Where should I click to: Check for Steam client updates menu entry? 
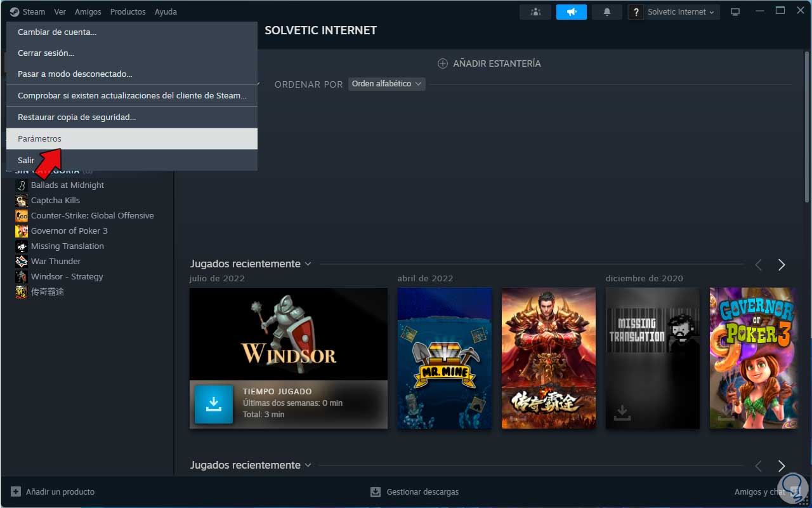coord(132,96)
